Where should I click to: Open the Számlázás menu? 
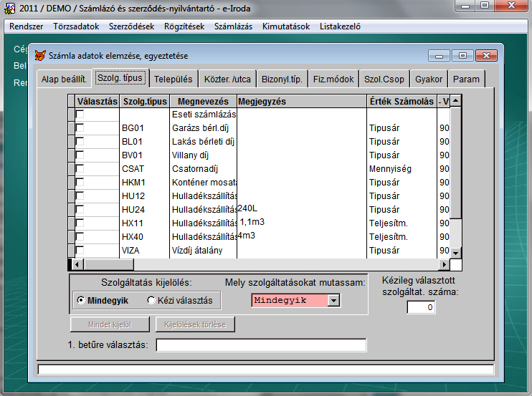tap(233, 26)
